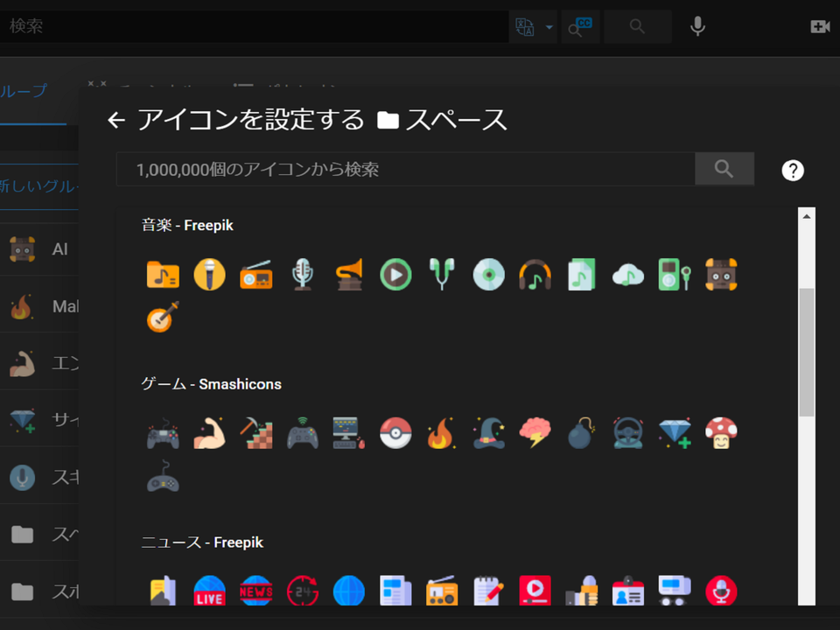Pick the brain with lightning icon
840x630 pixels.
(x=535, y=433)
